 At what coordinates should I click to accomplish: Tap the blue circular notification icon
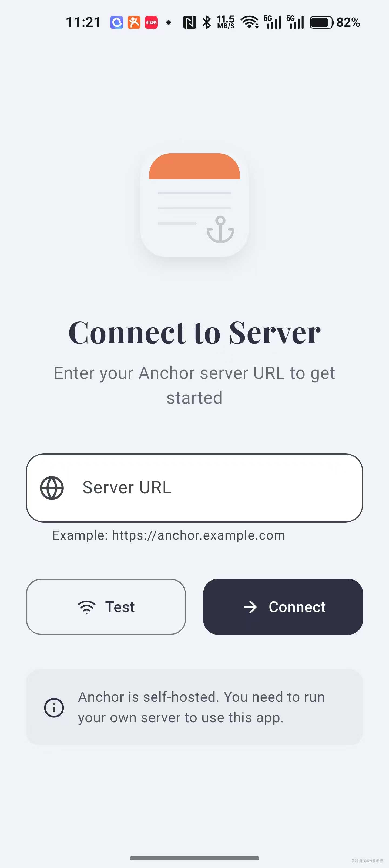click(117, 23)
